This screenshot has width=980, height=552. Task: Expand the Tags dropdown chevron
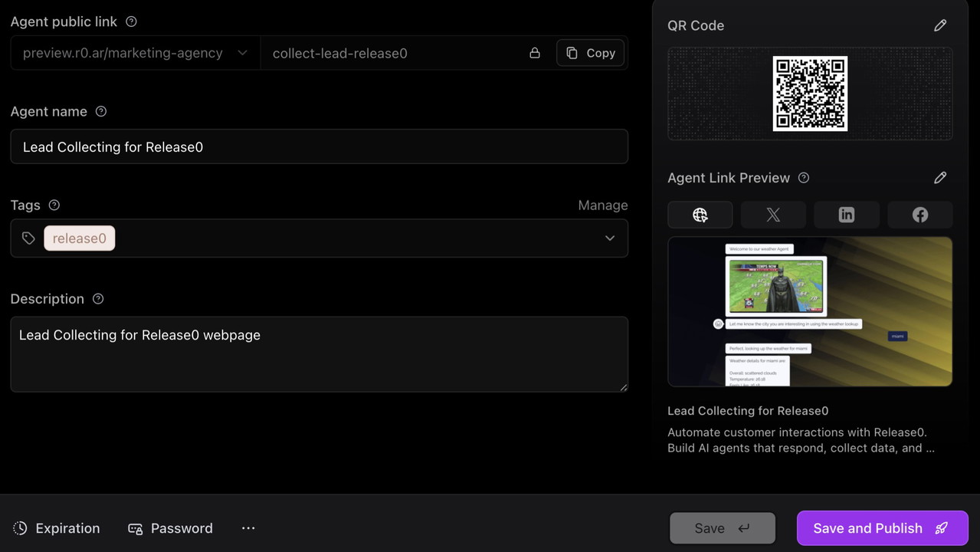point(610,238)
